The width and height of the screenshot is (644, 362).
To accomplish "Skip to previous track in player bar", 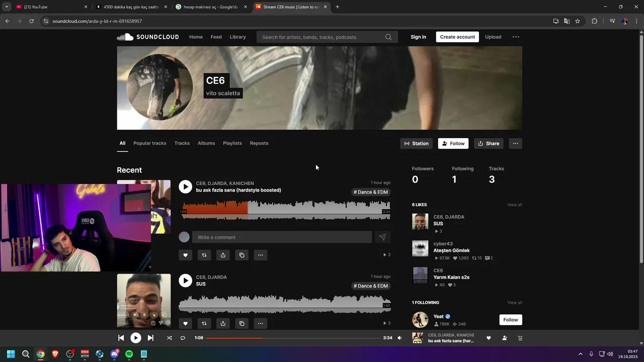I will click(x=121, y=338).
